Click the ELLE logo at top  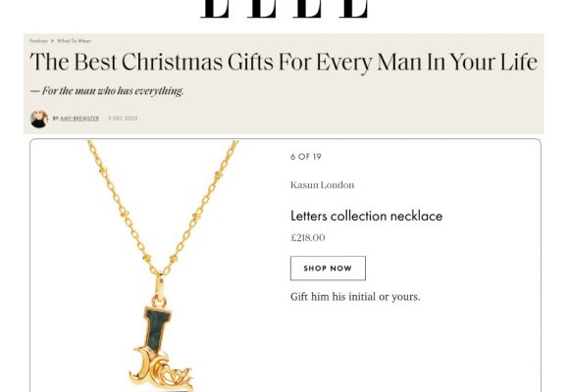285,9
